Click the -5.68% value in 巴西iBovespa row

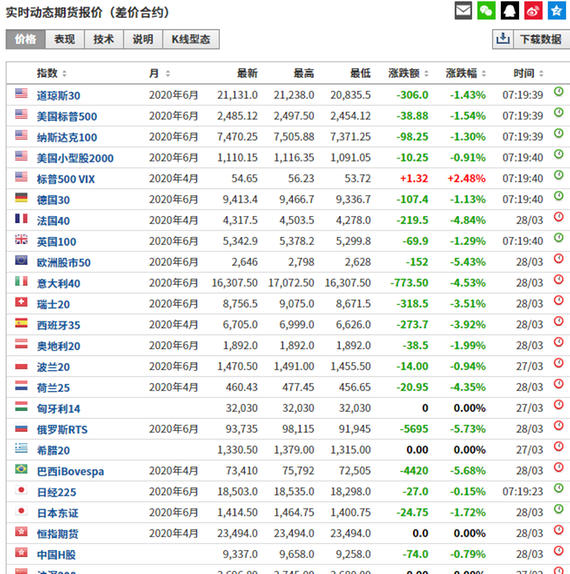468,471
